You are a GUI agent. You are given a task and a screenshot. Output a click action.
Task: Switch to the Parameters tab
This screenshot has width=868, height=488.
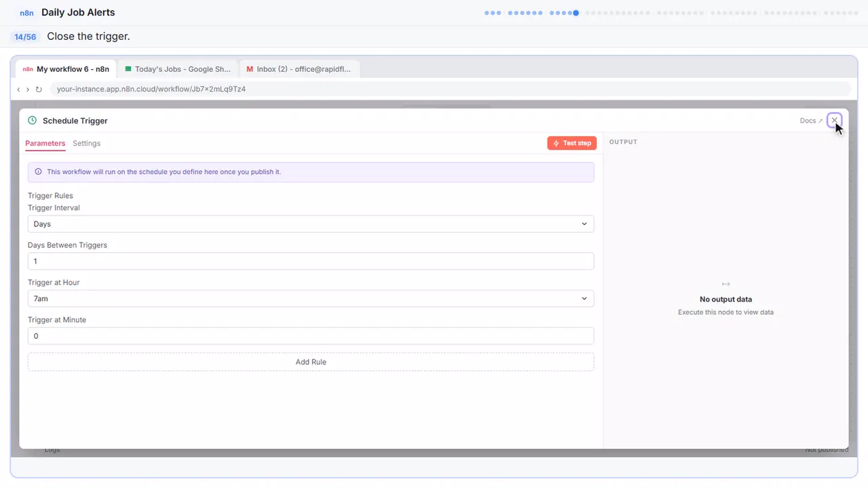click(x=45, y=143)
